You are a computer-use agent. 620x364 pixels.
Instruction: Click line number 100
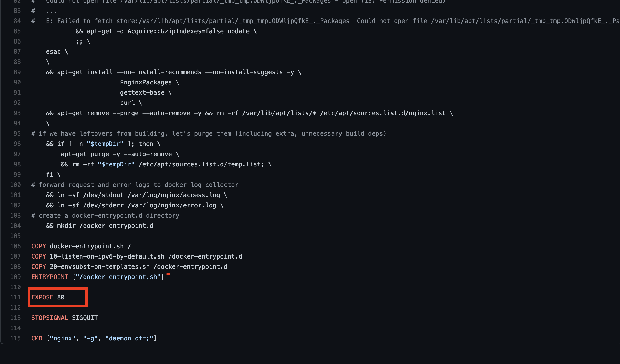pyautogui.click(x=15, y=185)
